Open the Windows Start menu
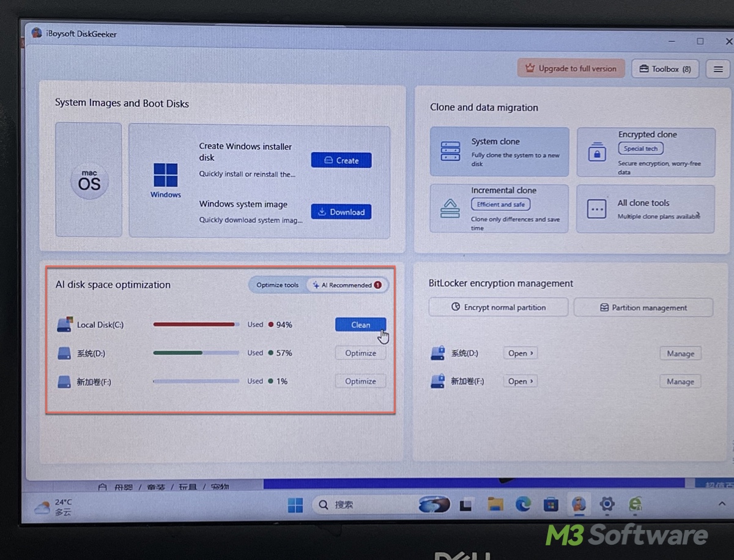734x560 pixels. point(295,505)
